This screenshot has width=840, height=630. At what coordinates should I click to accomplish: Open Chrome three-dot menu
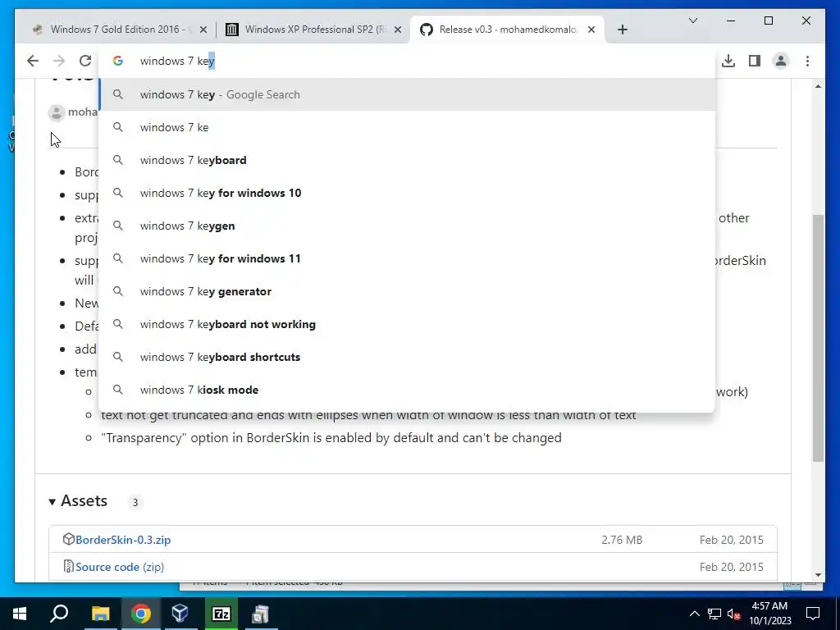tap(807, 61)
